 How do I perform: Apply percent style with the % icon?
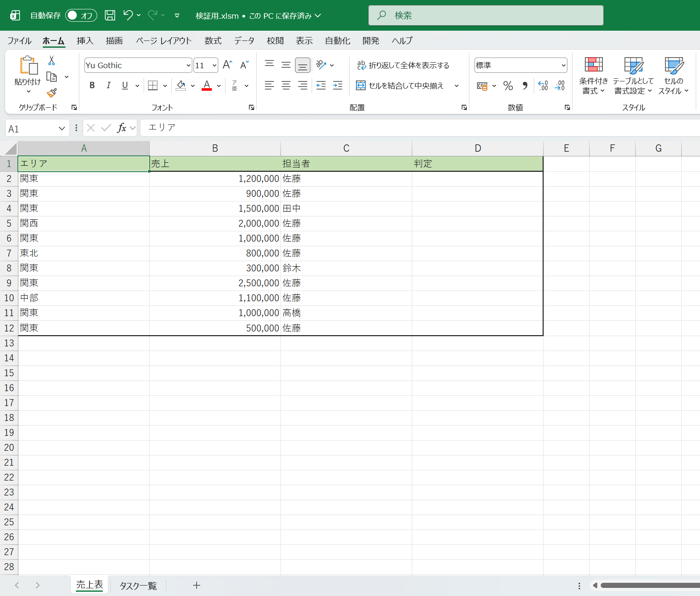pos(508,86)
